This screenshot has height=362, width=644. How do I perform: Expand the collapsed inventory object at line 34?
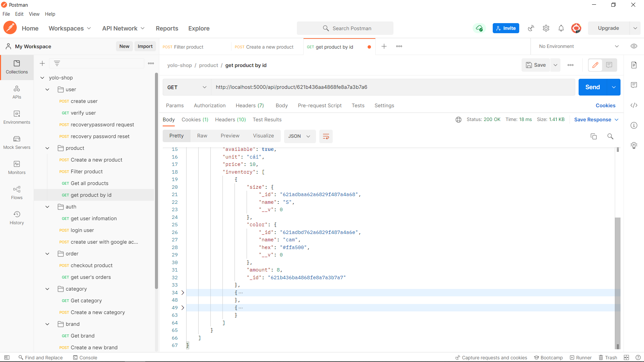(x=183, y=293)
